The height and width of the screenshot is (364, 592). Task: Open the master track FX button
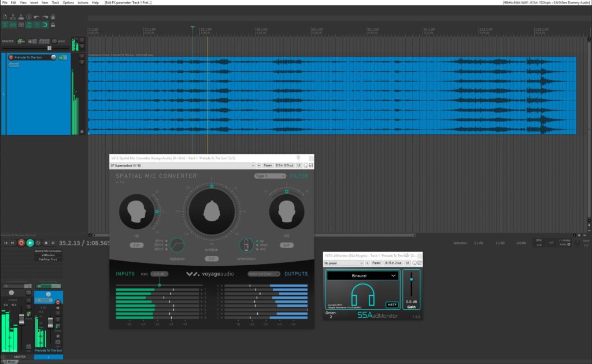pyautogui.click(x=30, y=41)
